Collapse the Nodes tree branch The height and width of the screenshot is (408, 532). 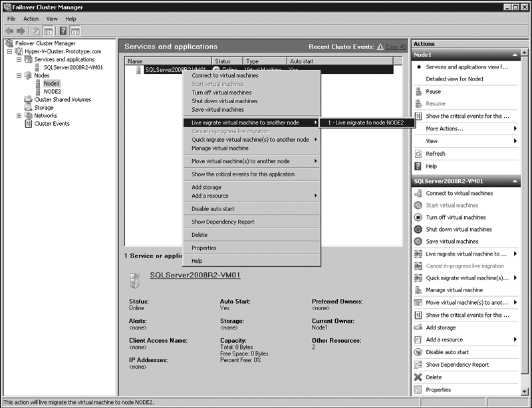click(19, 75)
